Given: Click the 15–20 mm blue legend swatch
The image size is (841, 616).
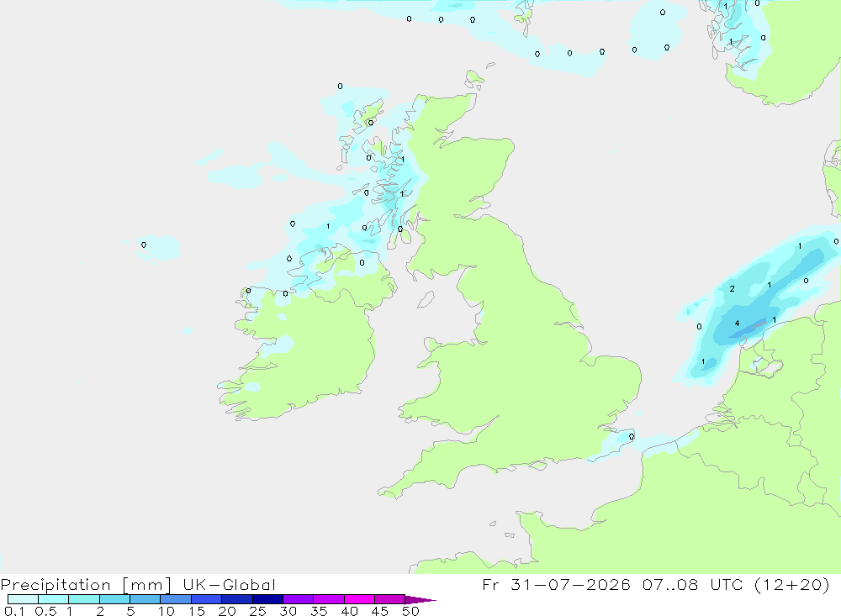Looking at the screenshot, I should (206, 599).
